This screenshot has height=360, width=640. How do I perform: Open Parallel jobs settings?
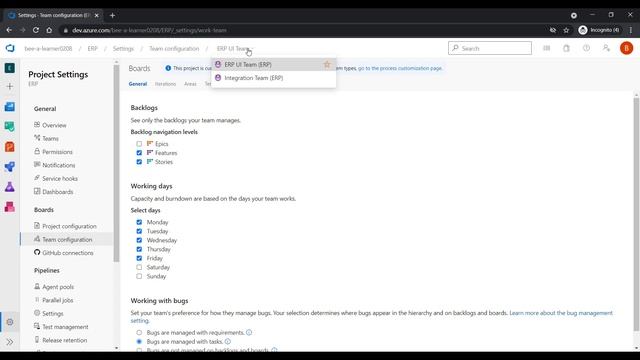click(58, 300)
